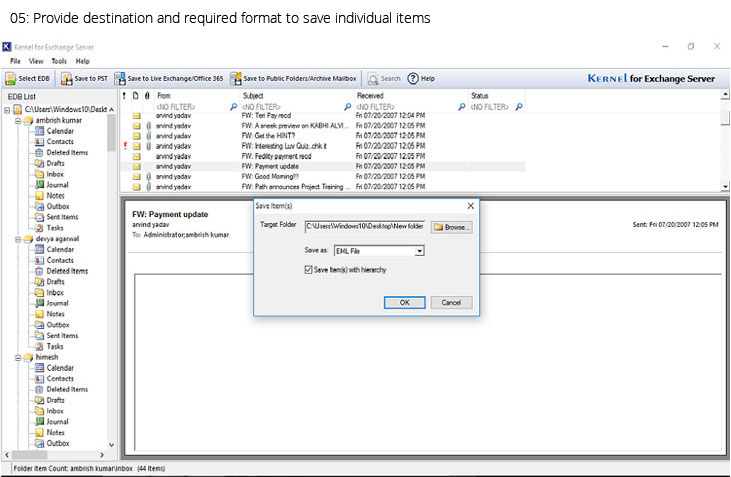Click the Subject filter field
Image resolution: width=731 pixels, height=477 pixels.
tap(292, 107)
